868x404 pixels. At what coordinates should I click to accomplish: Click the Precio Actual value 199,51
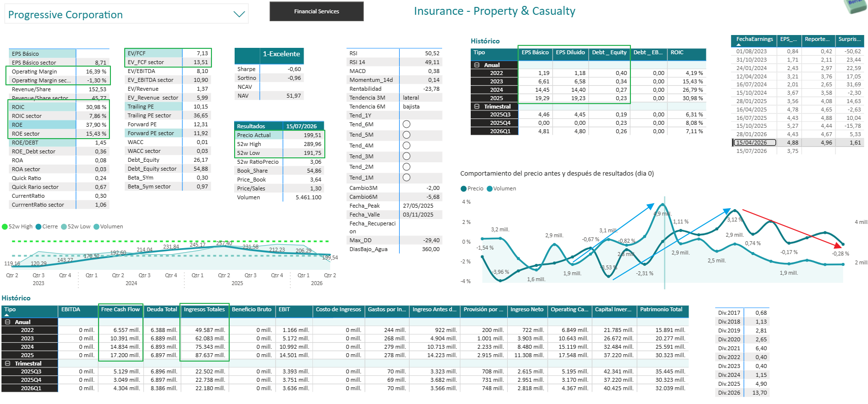coord(312,135)
